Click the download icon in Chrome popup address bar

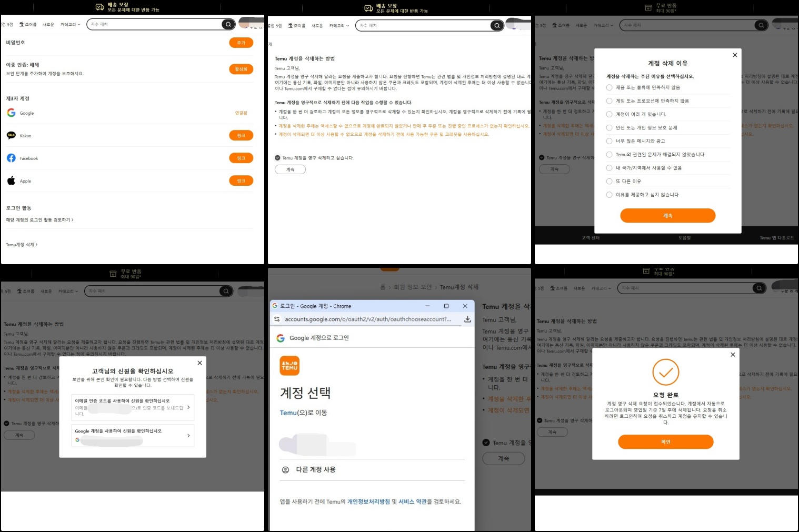[x=467, y=319]
